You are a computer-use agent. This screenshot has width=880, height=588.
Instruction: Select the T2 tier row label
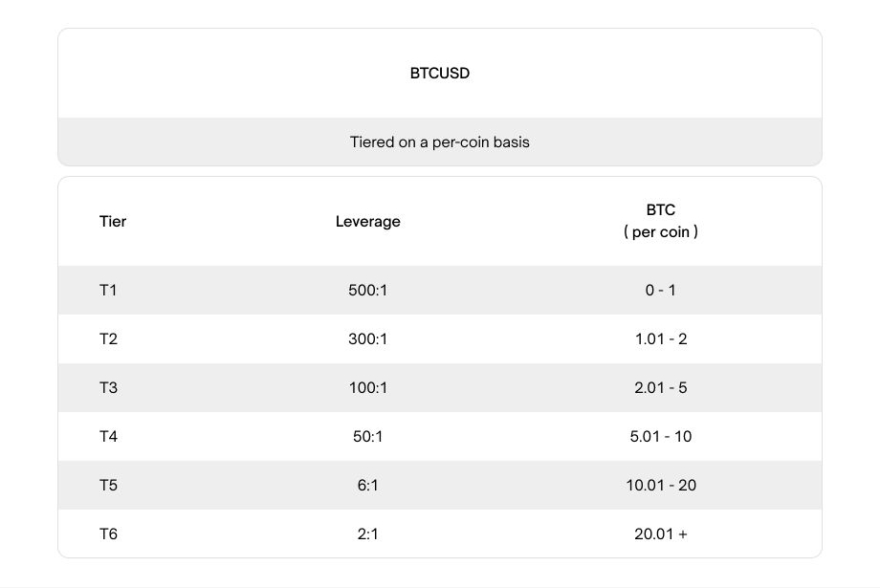108,338
